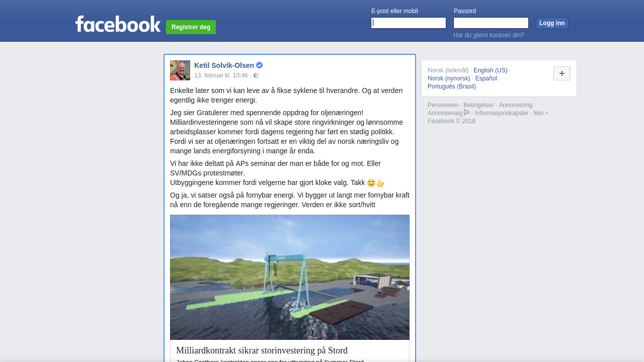The height and width of the screenshot is (362, 644).
Task: Click the smiley emoji after Takk
Action: pos(371,183)
